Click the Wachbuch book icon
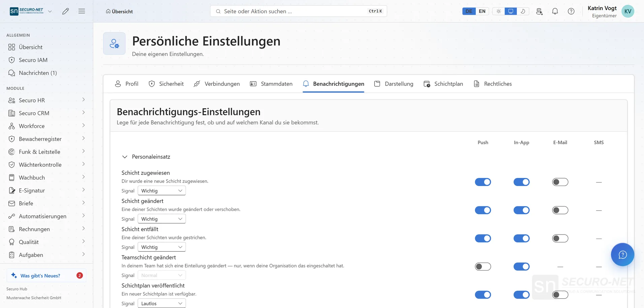 tap(12, 178)
